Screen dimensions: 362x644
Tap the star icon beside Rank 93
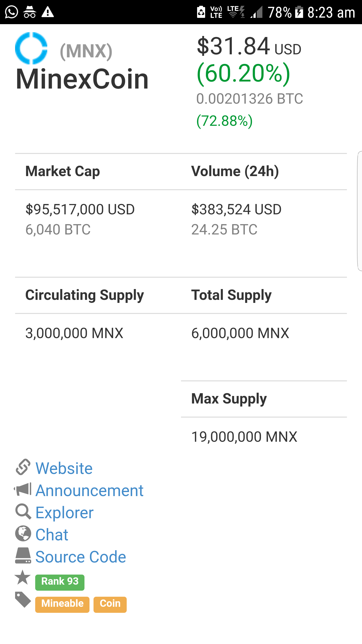(23, 577)
